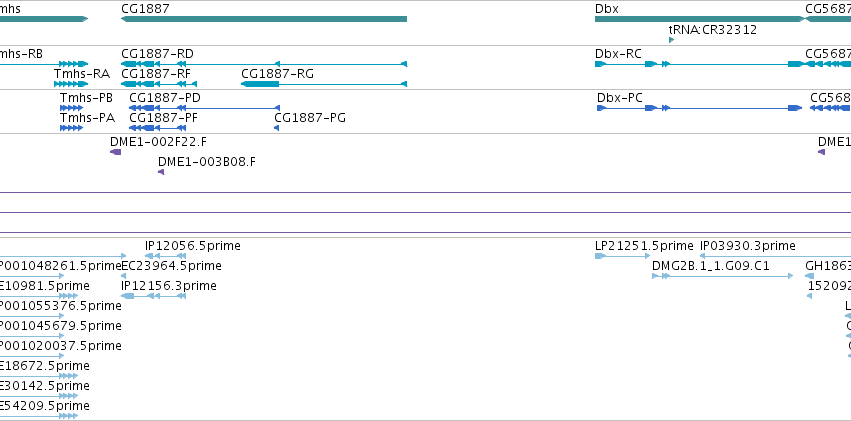Click the DME1-002F22.F purple feature
This screenshot has height=421, width=851.
click(x=115, y=152)
